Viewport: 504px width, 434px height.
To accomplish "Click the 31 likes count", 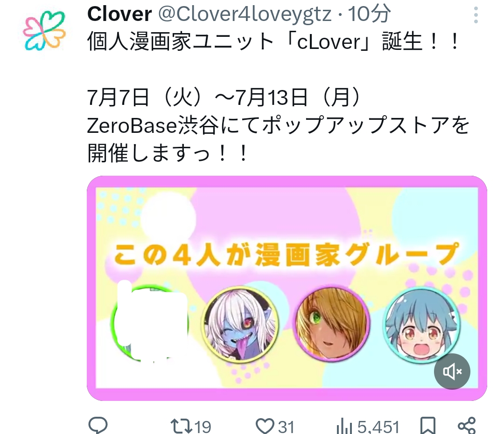I will point(286,427).
